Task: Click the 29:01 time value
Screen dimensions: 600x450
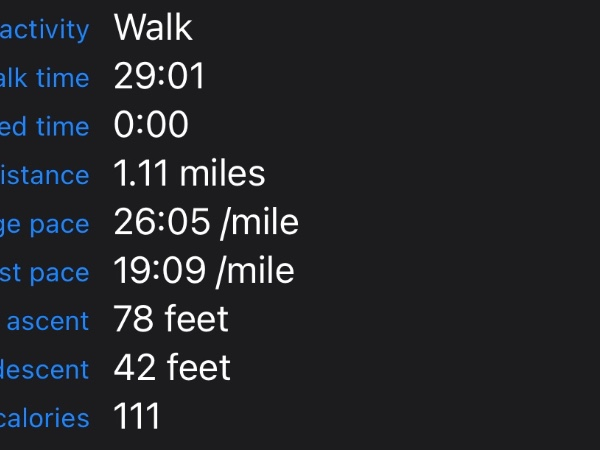Action: [159, 77]
